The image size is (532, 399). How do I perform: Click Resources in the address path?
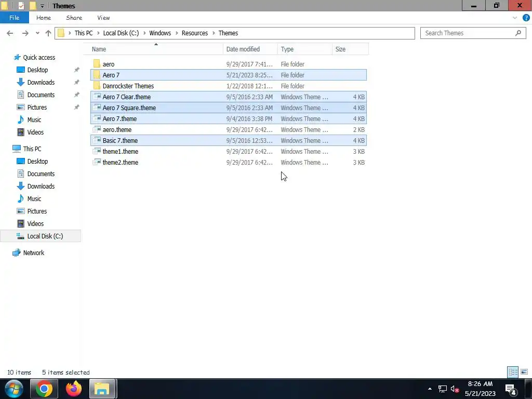(195, 33)
